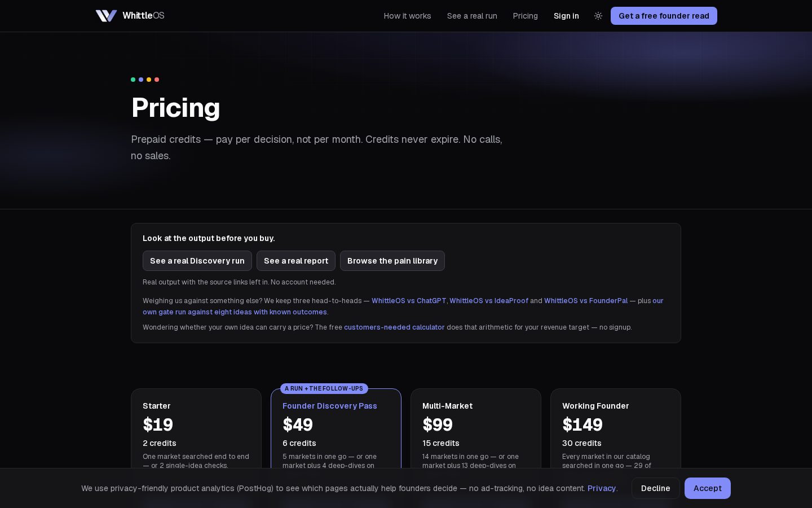Click the 2 credits label
The height and width of the screenshot is (508, 812).
click(160, 443)
